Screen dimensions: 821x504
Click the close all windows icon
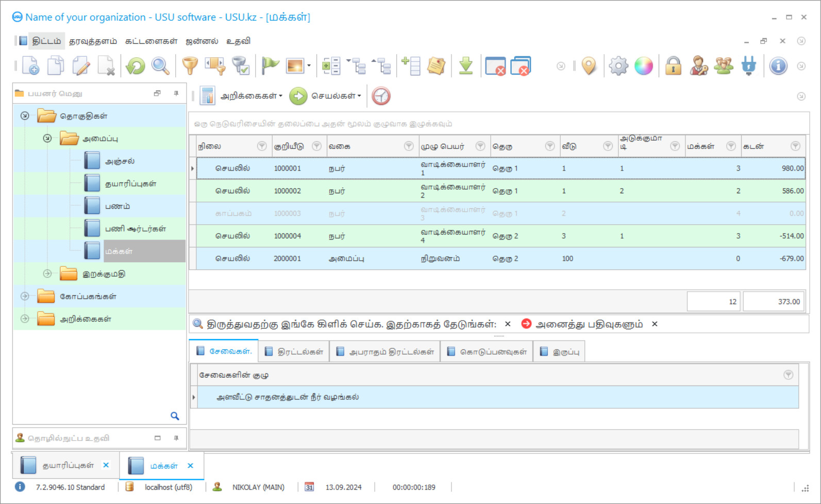pos(521,66)
